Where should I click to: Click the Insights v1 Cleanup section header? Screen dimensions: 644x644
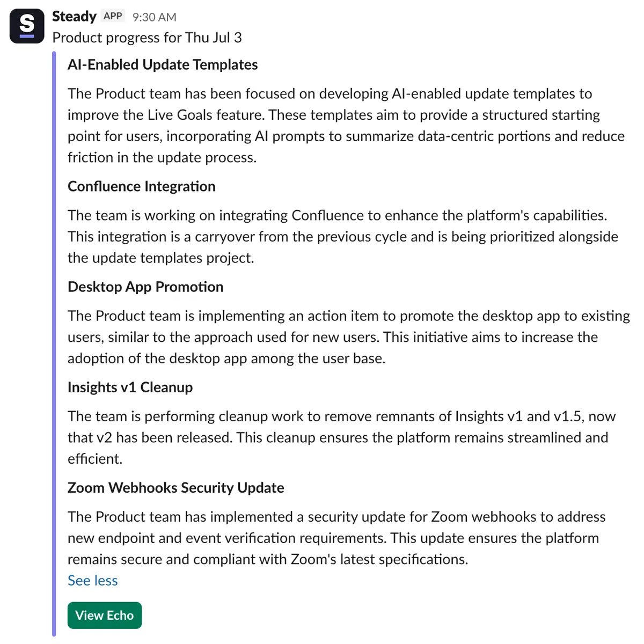click(129, 387)
